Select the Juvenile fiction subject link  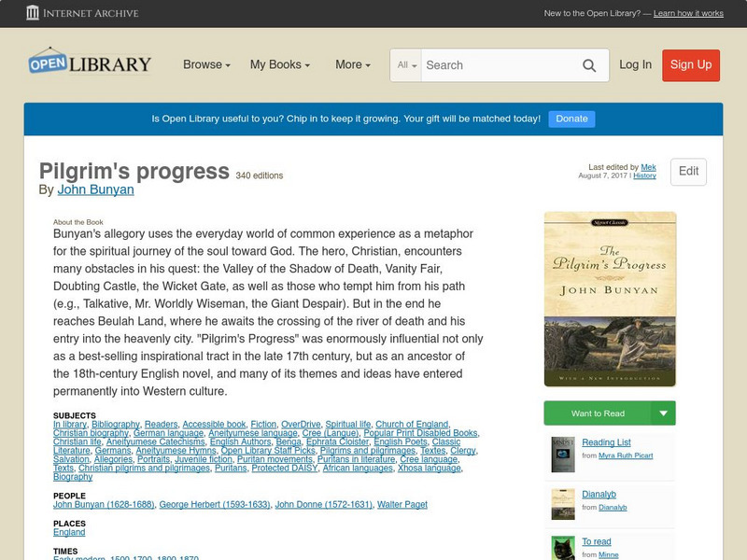[x=204, y=459]
